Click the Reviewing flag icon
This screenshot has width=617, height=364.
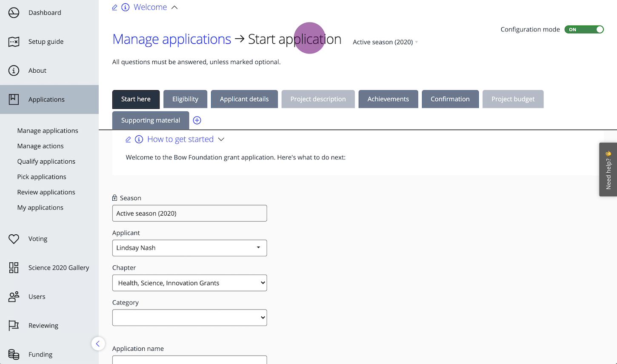coord(14,326)
